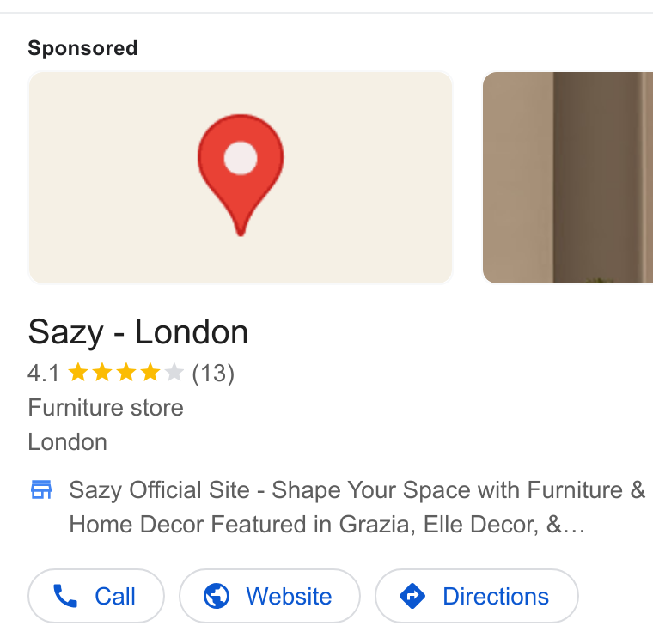Click the red map pin icon

coord(241,175)
